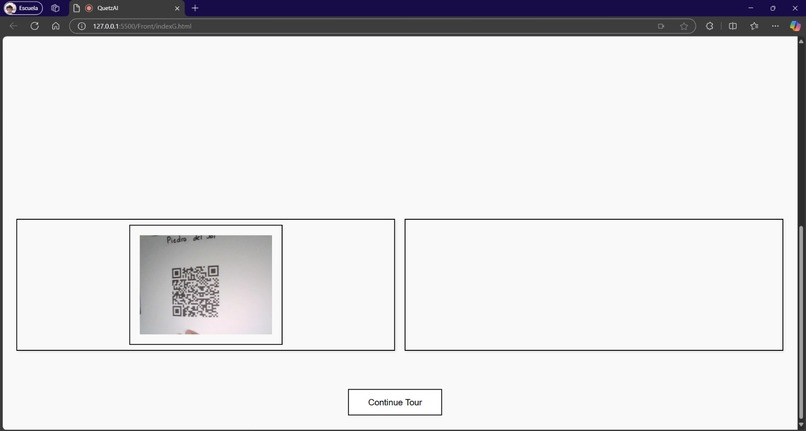806x431 pixels.
Task: Minimize the browser window
Action: click(750, 8)
